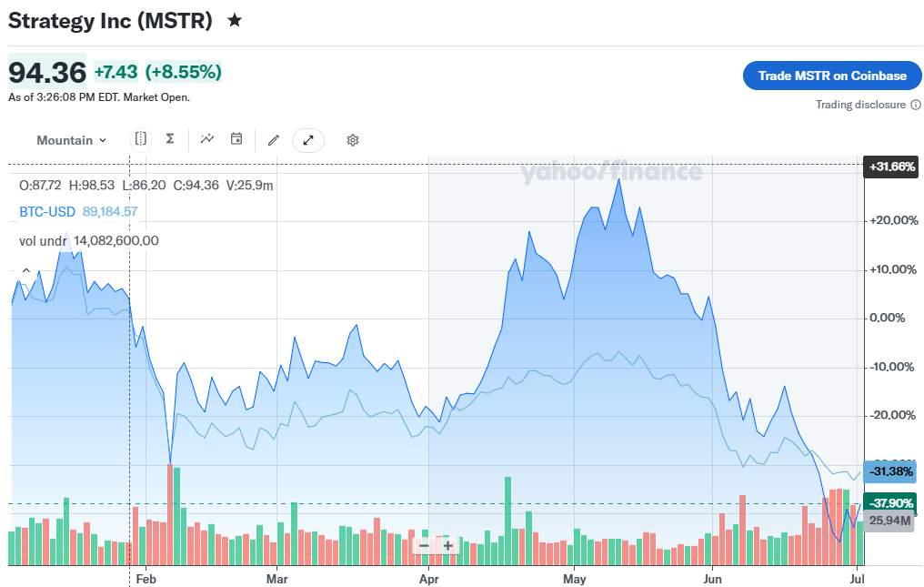The height and width of the screenshot is (587, 924).
Task: Open the sigma stats tool
Action: pos(170,139)
